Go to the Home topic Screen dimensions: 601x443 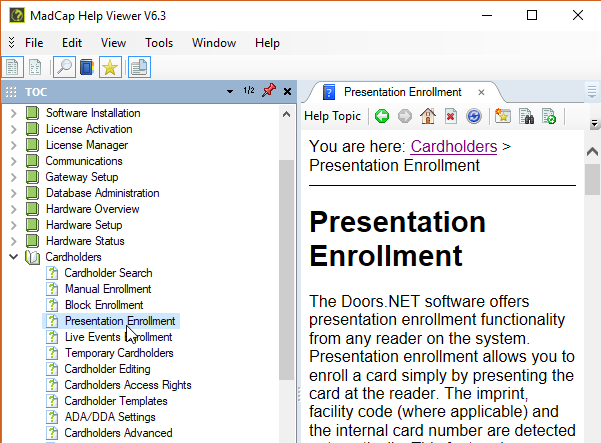428,116
